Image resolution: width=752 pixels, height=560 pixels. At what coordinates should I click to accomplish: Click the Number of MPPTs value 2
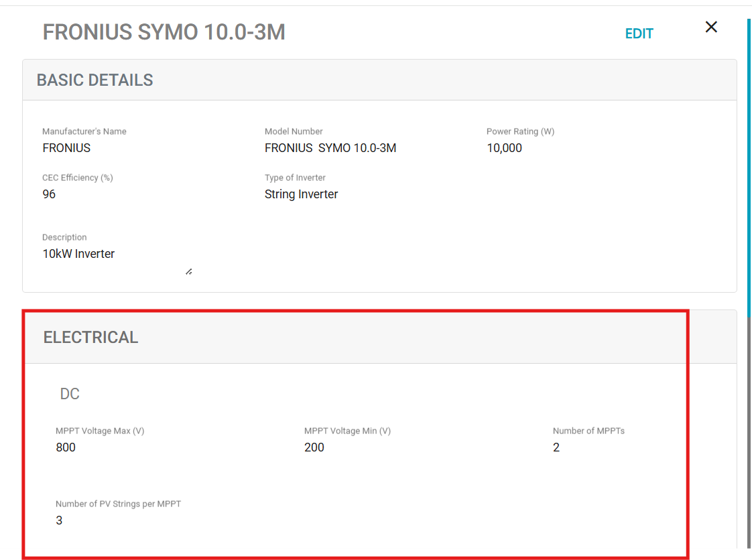pos(556,447)
